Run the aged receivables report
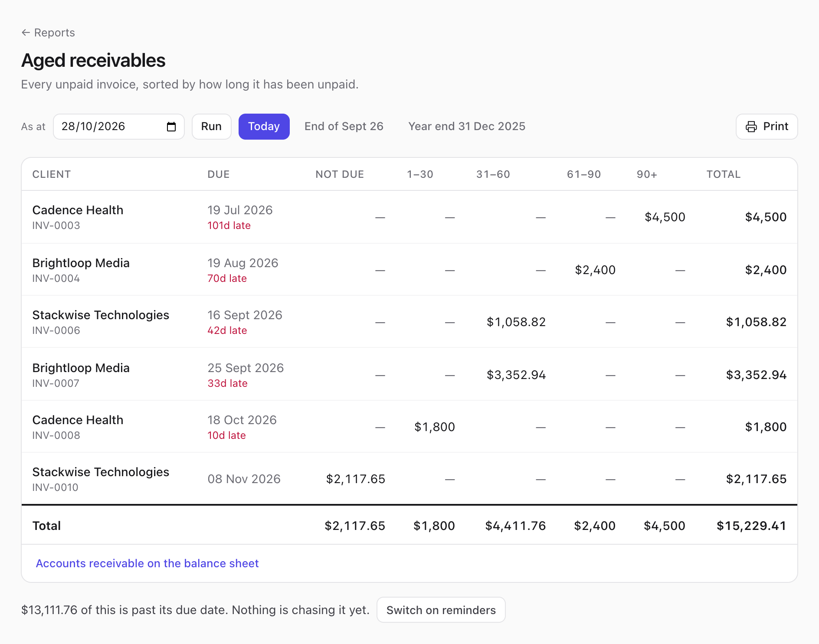This screenshot has height=644, width=819. click(211, 127)
